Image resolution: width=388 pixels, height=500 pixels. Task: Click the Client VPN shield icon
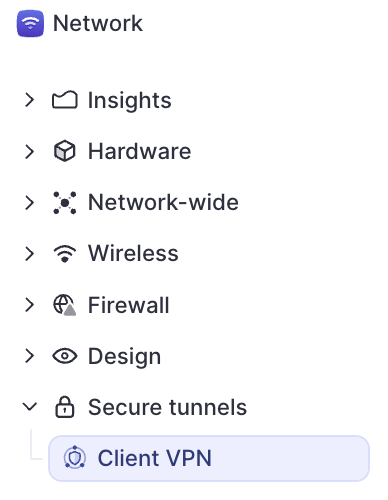pyautogui.click(x=75, y=457)
